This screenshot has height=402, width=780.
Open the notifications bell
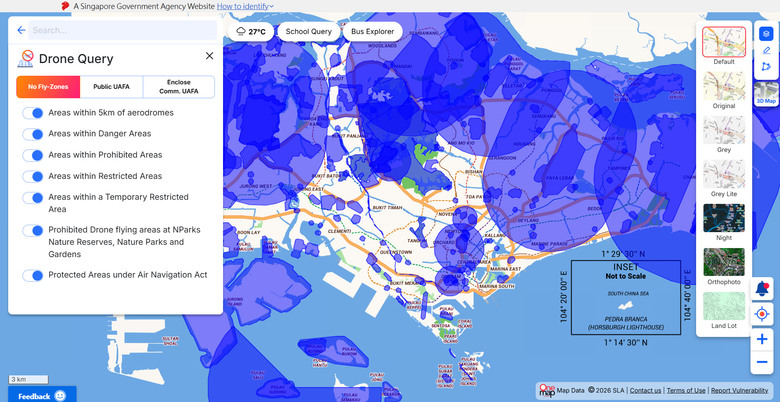(762, 289)
